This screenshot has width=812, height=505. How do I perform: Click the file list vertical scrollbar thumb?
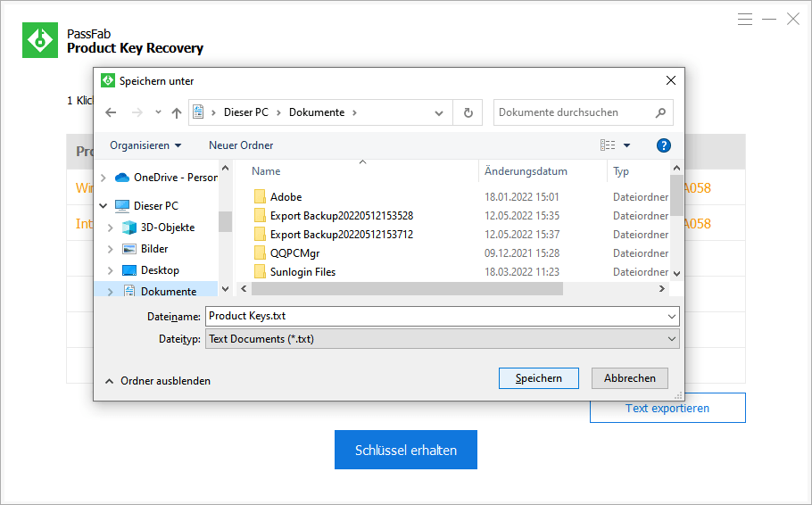676,195
